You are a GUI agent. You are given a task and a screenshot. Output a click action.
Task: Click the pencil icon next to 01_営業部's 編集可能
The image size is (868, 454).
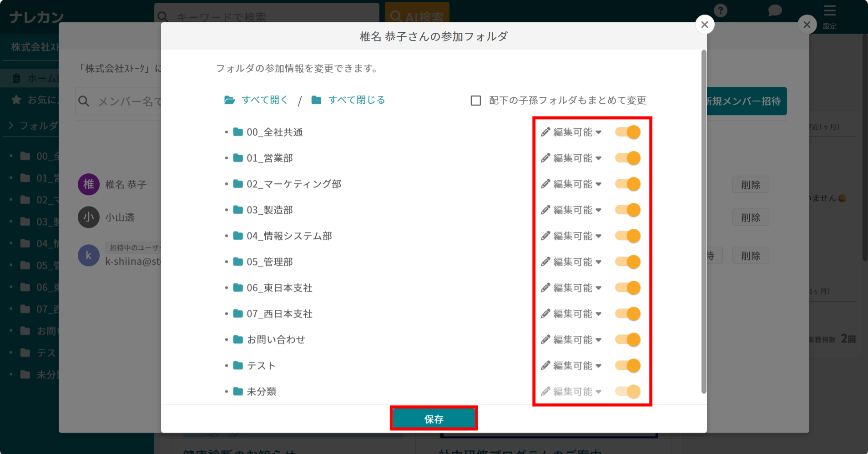(545, 158)
